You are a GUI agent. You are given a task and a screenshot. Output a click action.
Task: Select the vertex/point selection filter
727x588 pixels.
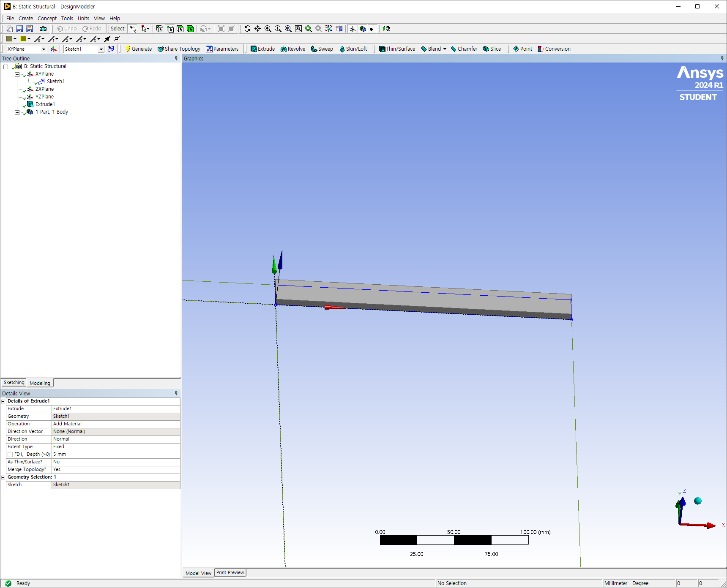pos(160,29)
